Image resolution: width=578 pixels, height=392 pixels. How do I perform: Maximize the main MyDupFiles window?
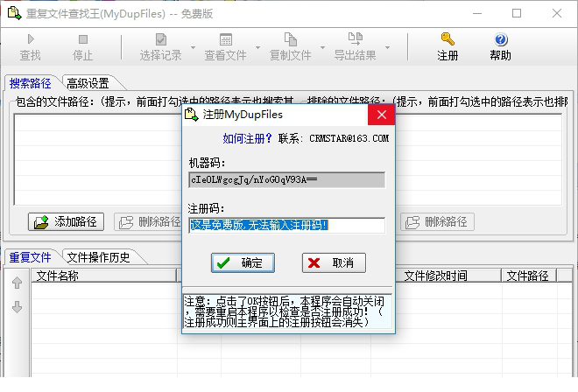point(517,14)
